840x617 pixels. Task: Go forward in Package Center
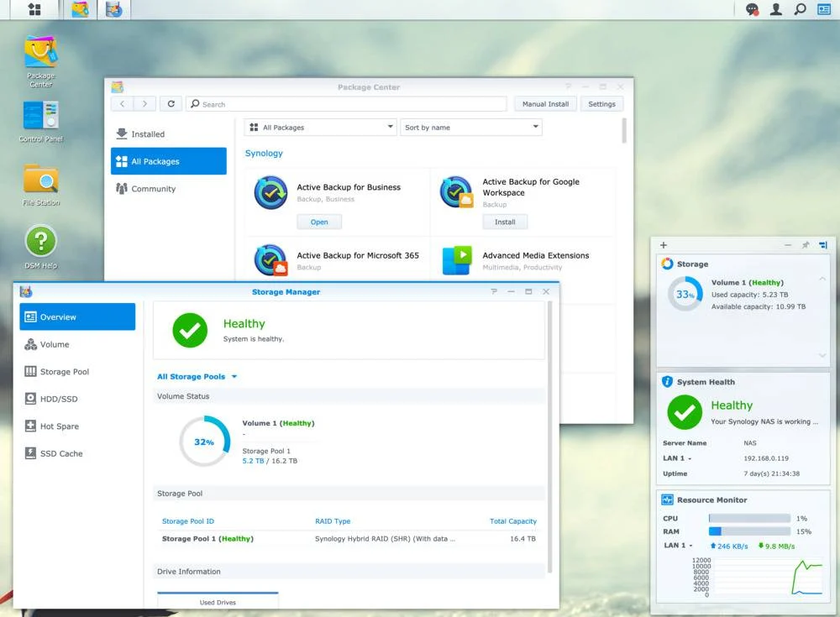click(x=144, y=104)
